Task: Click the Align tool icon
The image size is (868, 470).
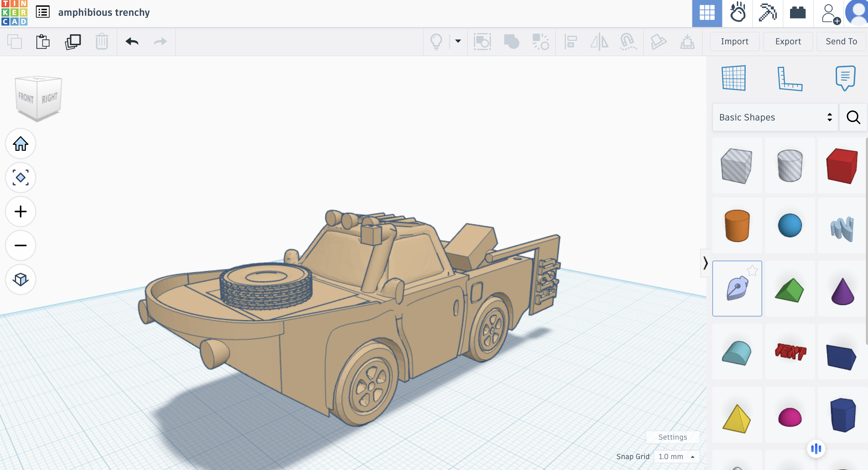Action: click(570, 42)
